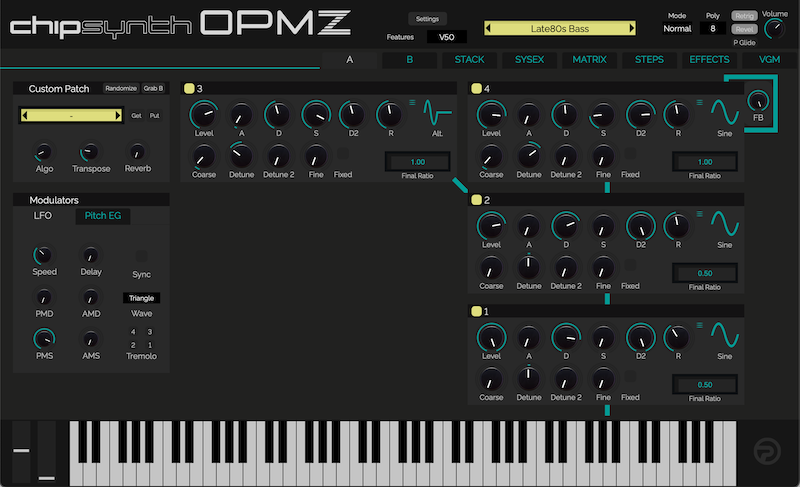
Task: Click the LFO Delay knob
Action: pyautogui.click(x=91, y=255)
